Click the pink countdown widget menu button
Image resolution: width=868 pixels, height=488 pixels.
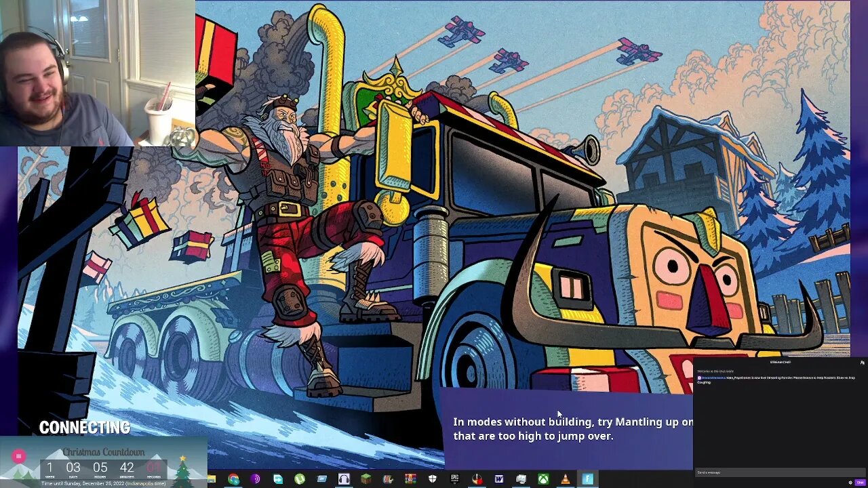point(19,456)
